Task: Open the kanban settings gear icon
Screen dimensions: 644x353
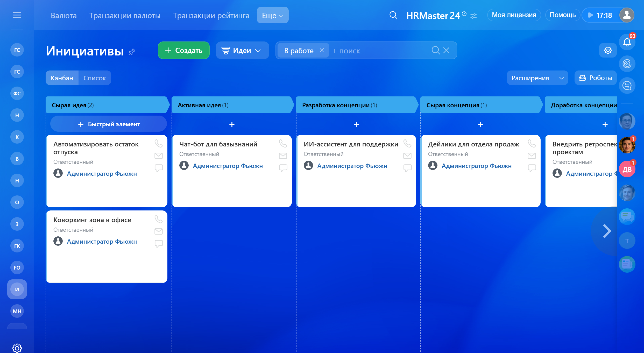Action: [608, 50]
